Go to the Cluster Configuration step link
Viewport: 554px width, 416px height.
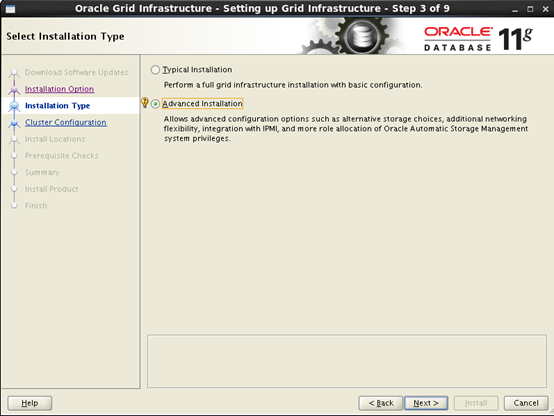pos(66,122)
